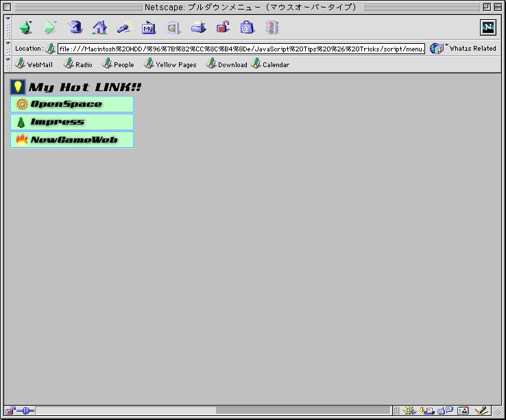Print the page with the printer icon
This screenshot has width=506, height=420.
(198, 27)
